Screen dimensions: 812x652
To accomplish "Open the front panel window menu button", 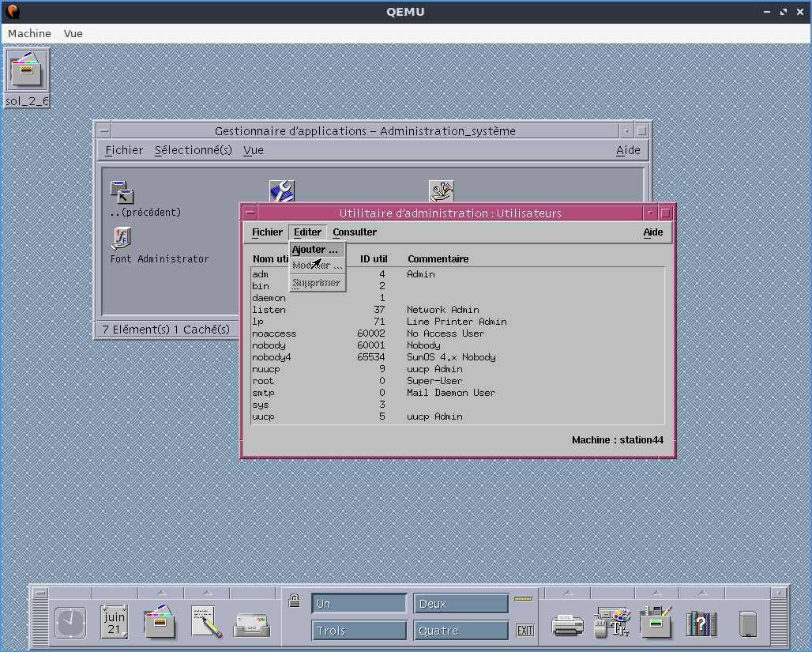I will click(39, 593).
